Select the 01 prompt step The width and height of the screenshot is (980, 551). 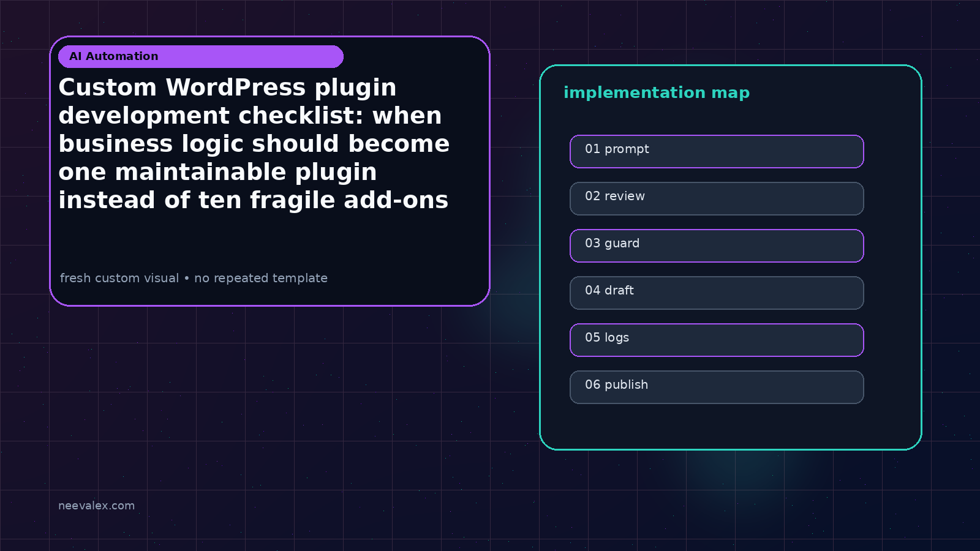pos(717,151)
